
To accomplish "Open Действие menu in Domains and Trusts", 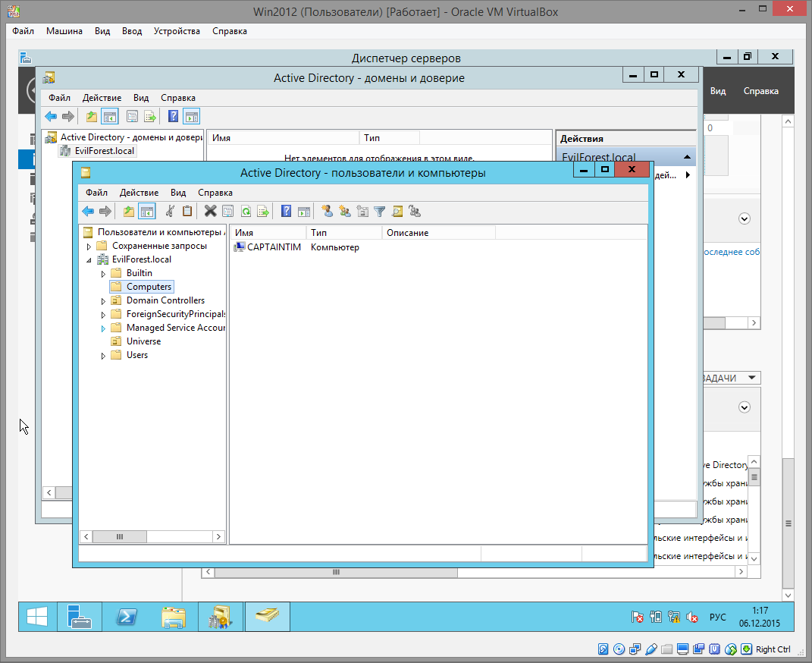I will pos(102,98).
